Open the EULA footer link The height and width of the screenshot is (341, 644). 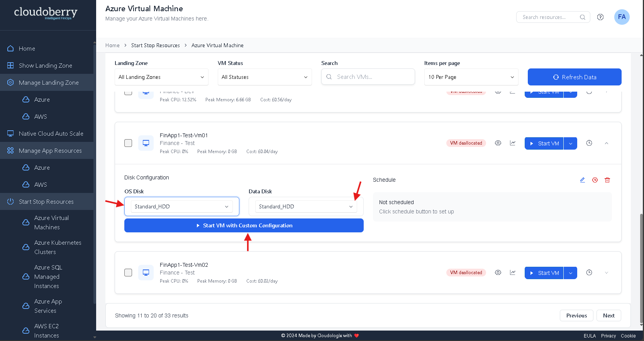[590, 336]
